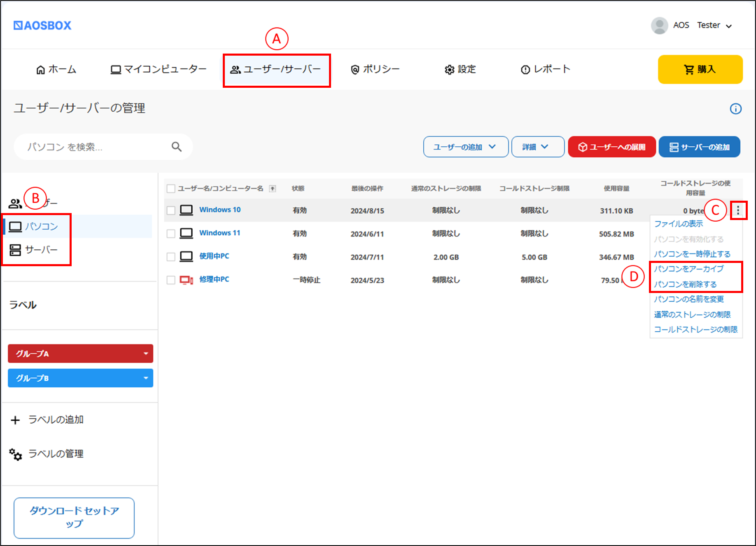Click the plus icon for ラベルの追加

(15, 420)
